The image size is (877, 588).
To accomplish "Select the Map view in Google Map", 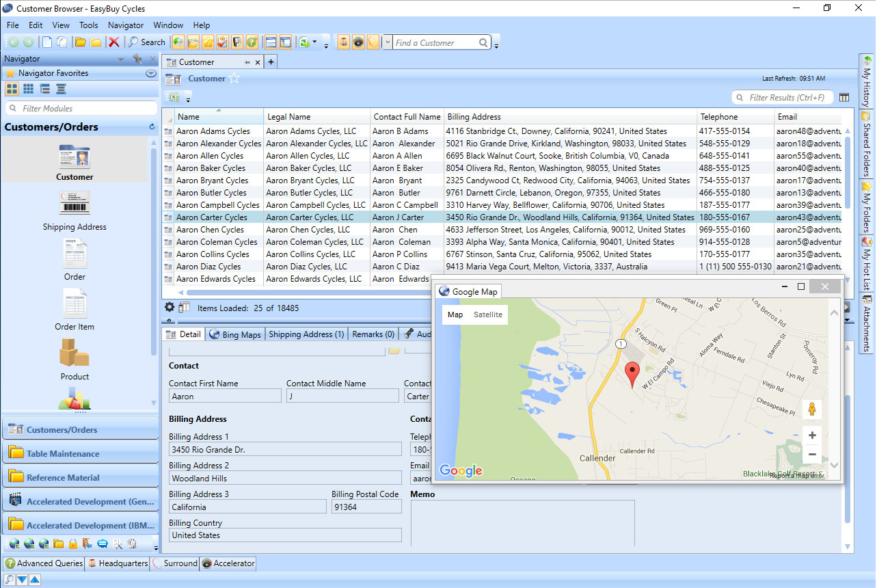I will (455, 315).
